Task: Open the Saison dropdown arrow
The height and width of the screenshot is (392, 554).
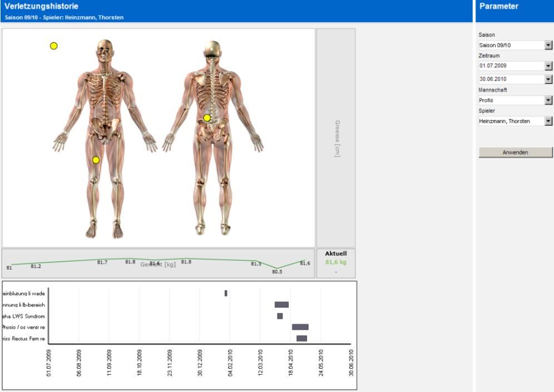Action: [548, 45]
